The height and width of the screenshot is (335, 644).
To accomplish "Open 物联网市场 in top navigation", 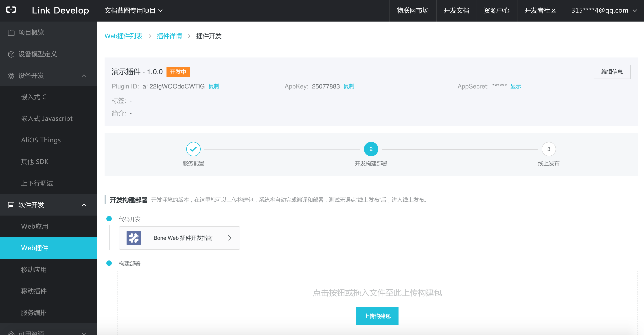I will tap(412, 11).
